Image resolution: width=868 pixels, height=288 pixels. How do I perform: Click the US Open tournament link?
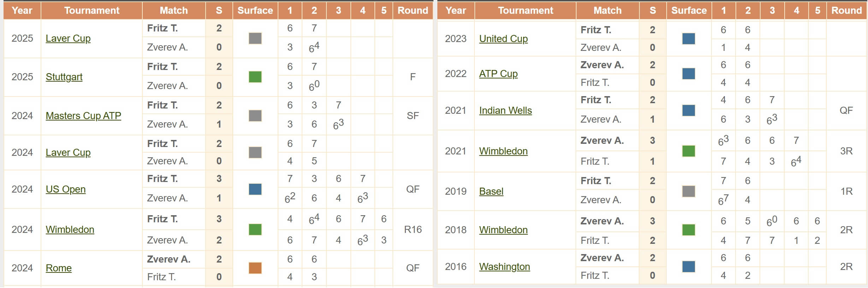click(x=66, y=189)
